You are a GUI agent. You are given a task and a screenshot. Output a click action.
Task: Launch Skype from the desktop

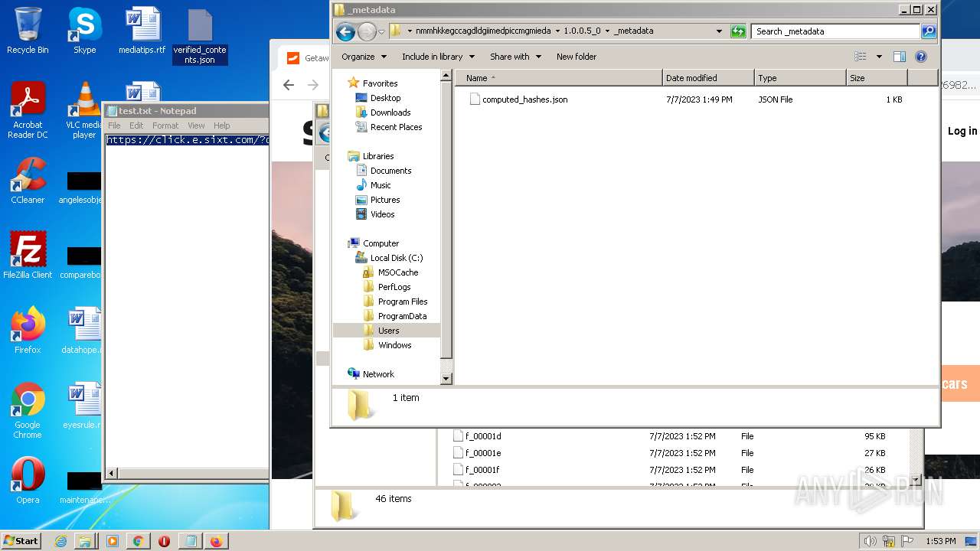(x=84, y=31)
